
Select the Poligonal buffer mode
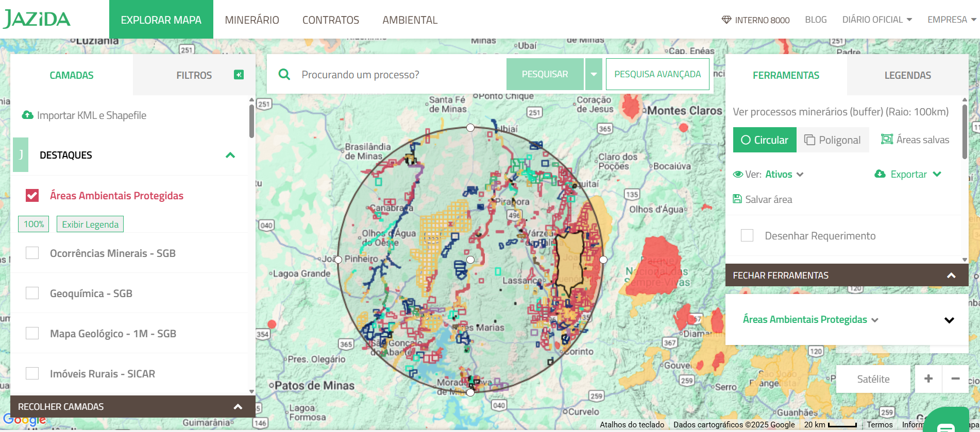(833, 140)
